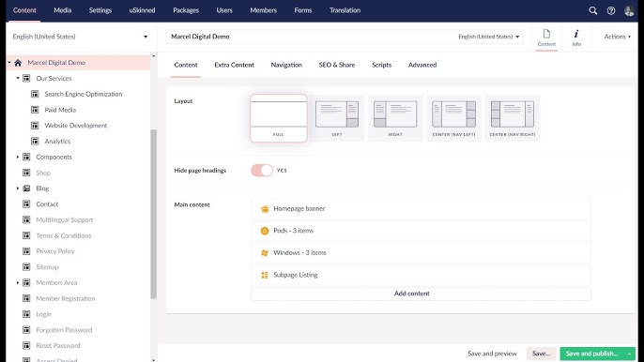Click the tree panel vertical scrollbar
644x362 pixels.
pyautogui.click(x=154, y=214)
